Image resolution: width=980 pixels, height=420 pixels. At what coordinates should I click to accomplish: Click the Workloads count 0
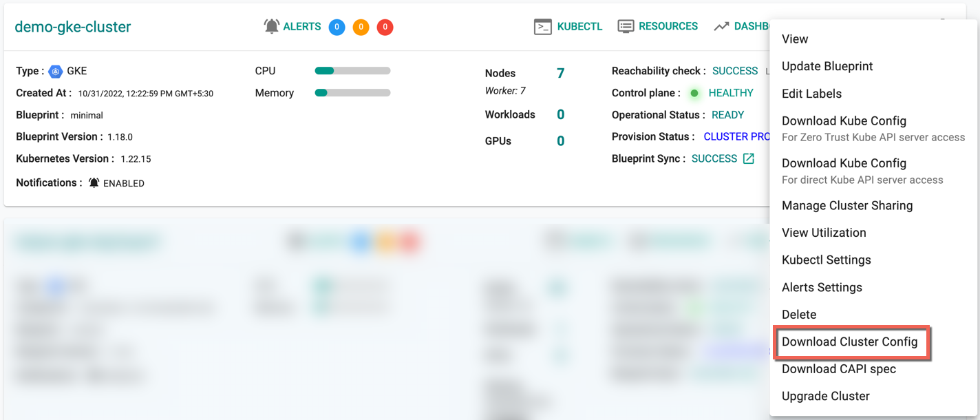[561, 114]
